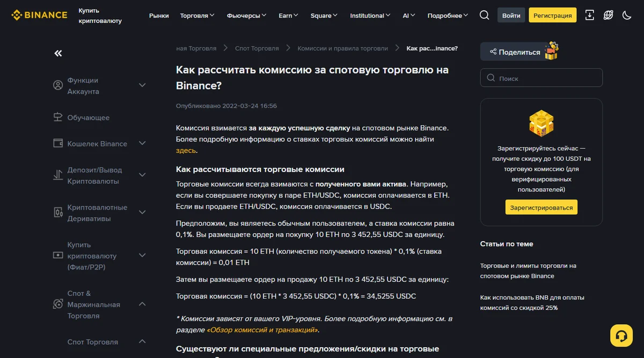Viewport: 644px width, 358px height.
Task: Open the download app icon
Action: (589, 15)
